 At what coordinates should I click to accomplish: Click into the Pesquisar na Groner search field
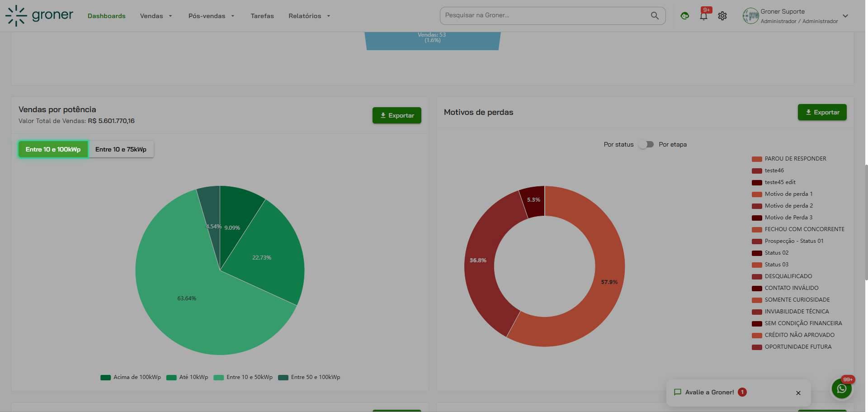[x=545, y=15]
